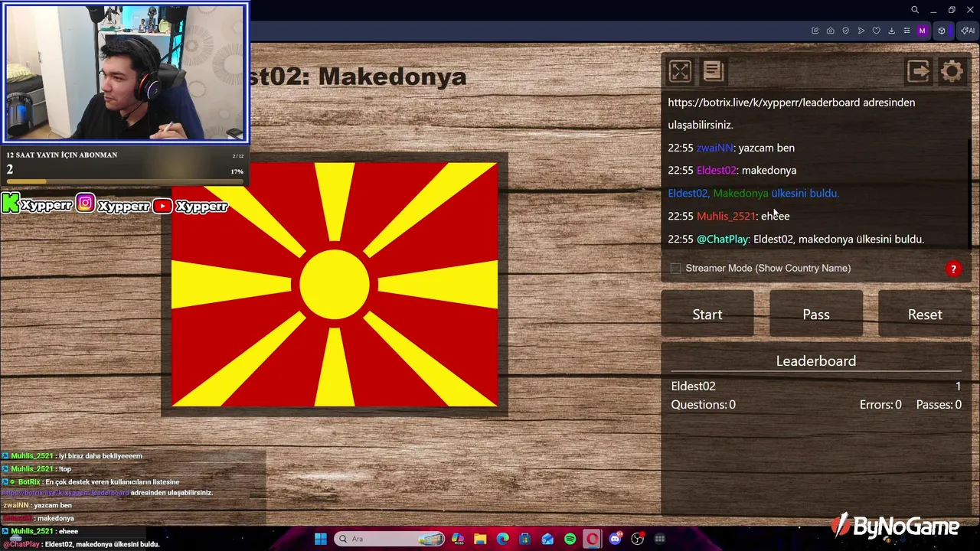Toggle fullscreen using the expand icon

pos(680,71)
